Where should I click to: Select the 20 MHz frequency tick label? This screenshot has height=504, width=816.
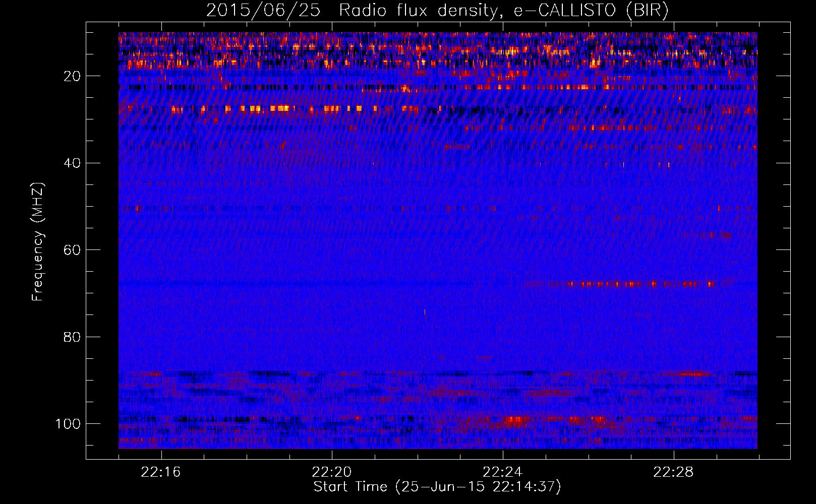pos(72,76)
